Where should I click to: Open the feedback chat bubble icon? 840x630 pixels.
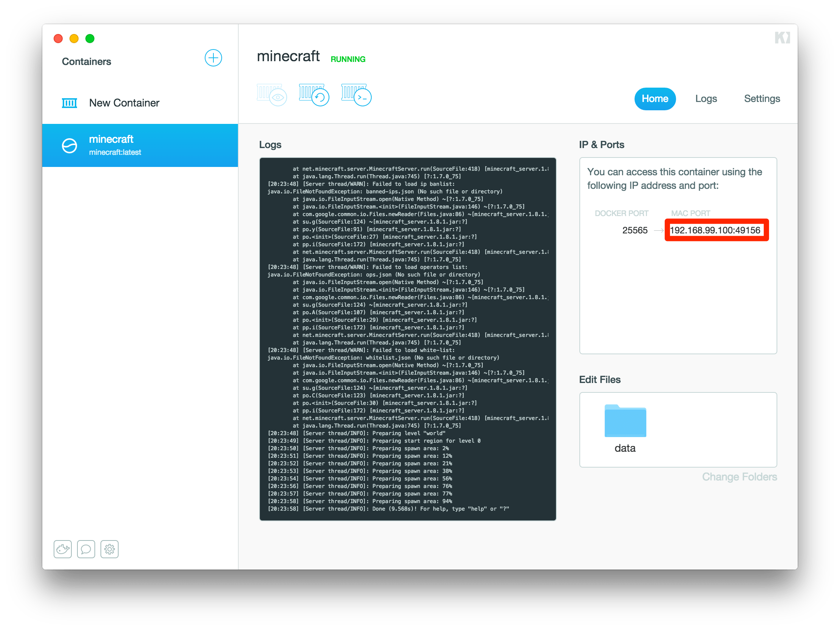pos(86,549)
